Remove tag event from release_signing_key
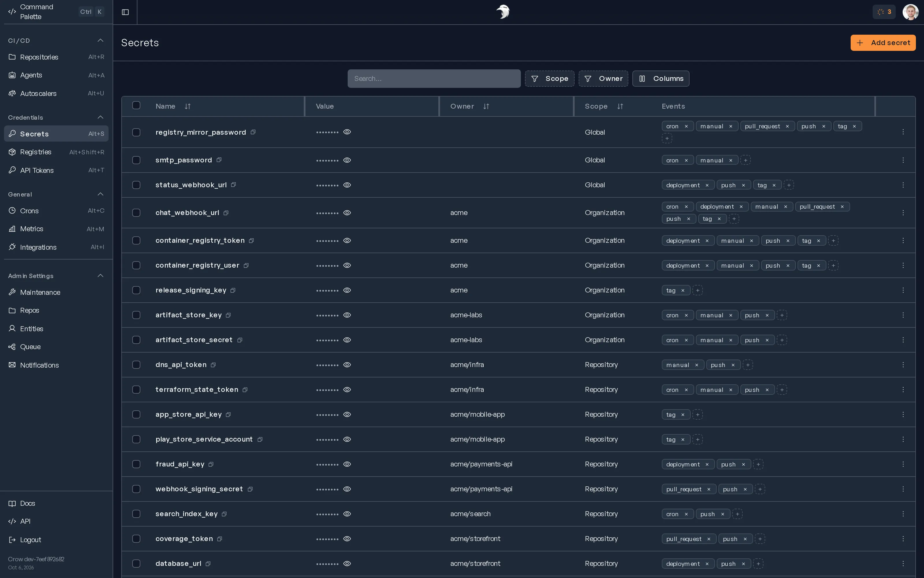Image resolution: width=924 pixels, height=578 pixels. (683, 290)
